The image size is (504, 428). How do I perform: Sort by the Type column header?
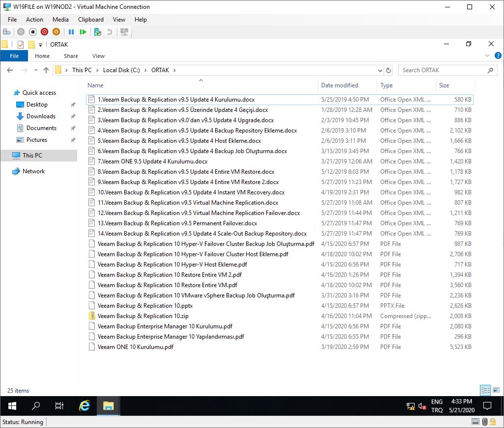pyautogui.click(x=387, y=85)
